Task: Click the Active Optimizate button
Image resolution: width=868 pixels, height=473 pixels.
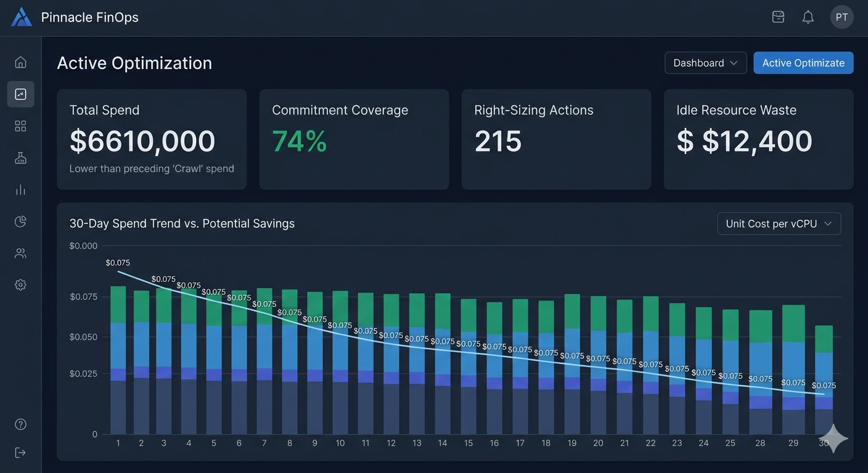Action: point(803,63)
